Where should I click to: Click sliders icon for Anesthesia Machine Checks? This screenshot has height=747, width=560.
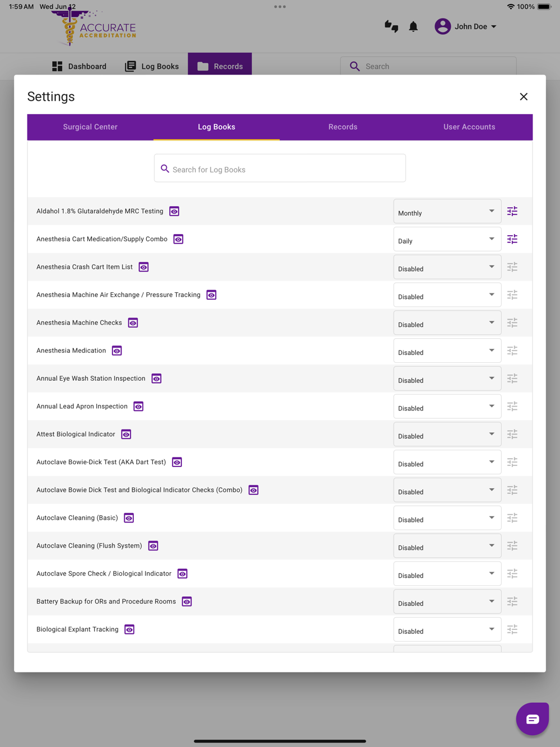pos(512,323)
